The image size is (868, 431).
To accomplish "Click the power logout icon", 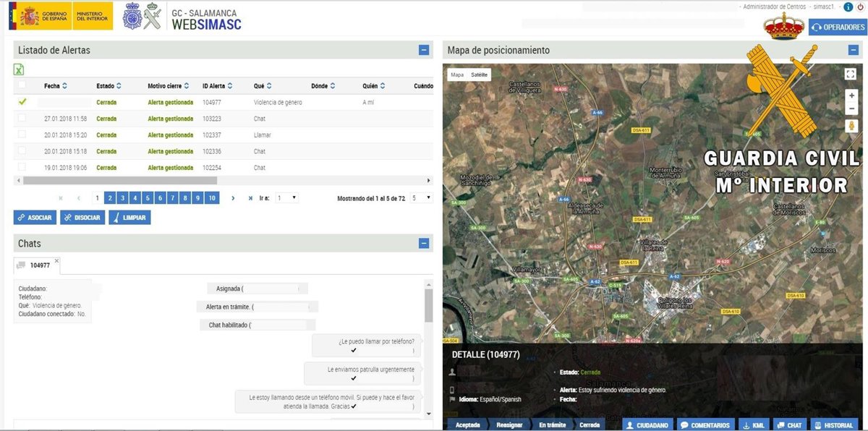I will (x=861, y=7).
